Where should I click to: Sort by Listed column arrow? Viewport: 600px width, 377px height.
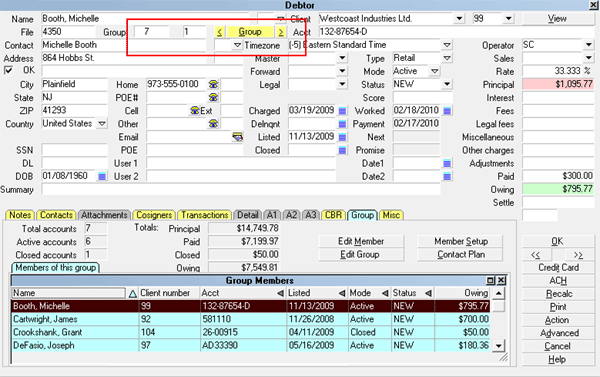342,294
